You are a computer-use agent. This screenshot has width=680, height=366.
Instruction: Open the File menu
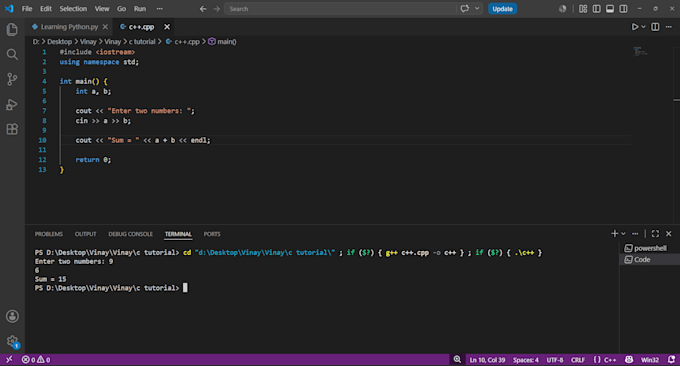(x=27, y=9)
